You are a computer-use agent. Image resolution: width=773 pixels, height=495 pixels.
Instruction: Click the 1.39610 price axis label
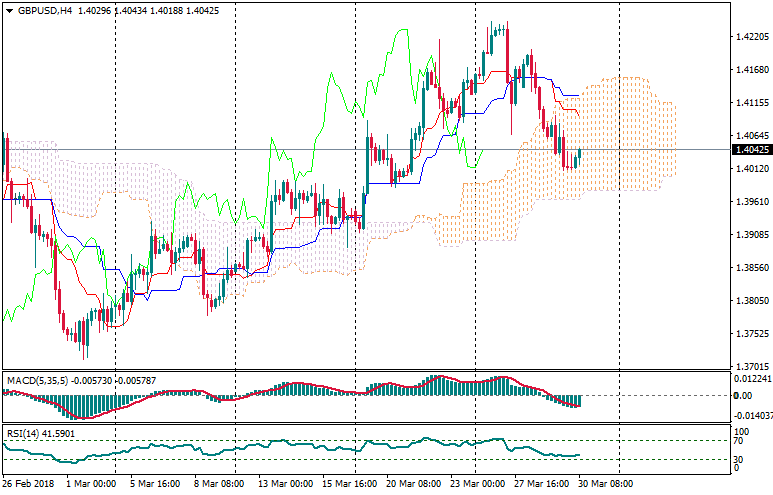pos(750,202)
